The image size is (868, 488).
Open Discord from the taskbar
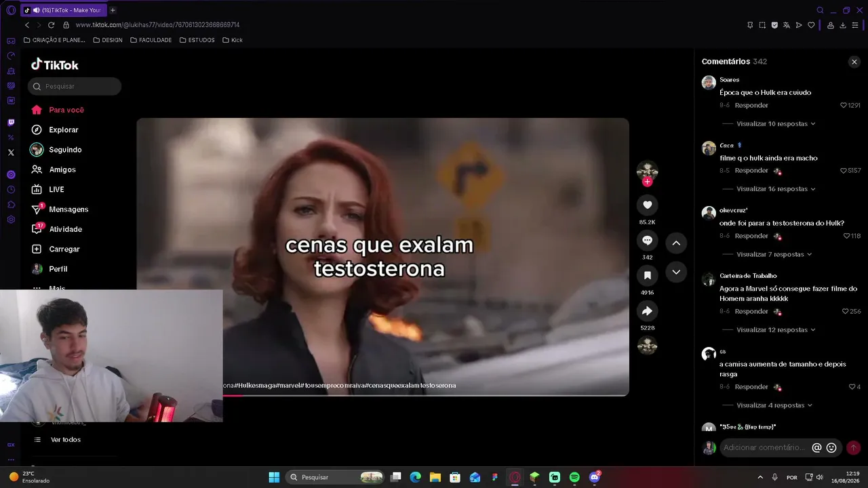point(595,477)
